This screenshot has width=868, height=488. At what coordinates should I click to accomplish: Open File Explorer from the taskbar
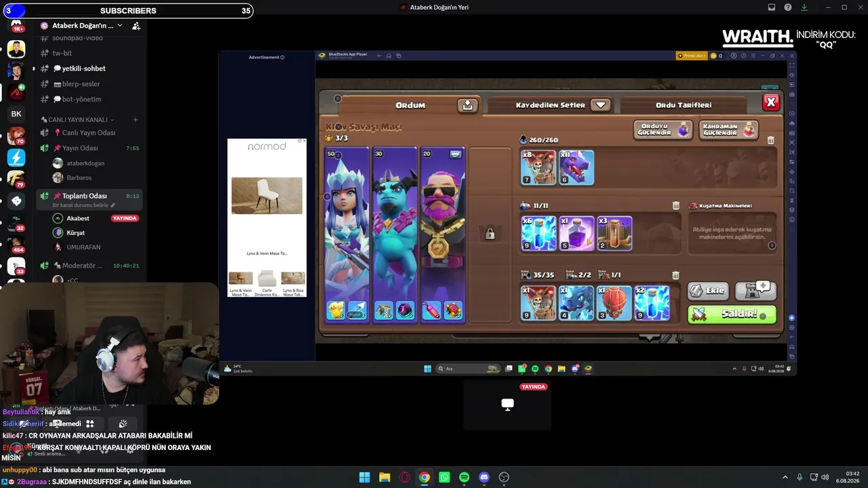[384, 477]
